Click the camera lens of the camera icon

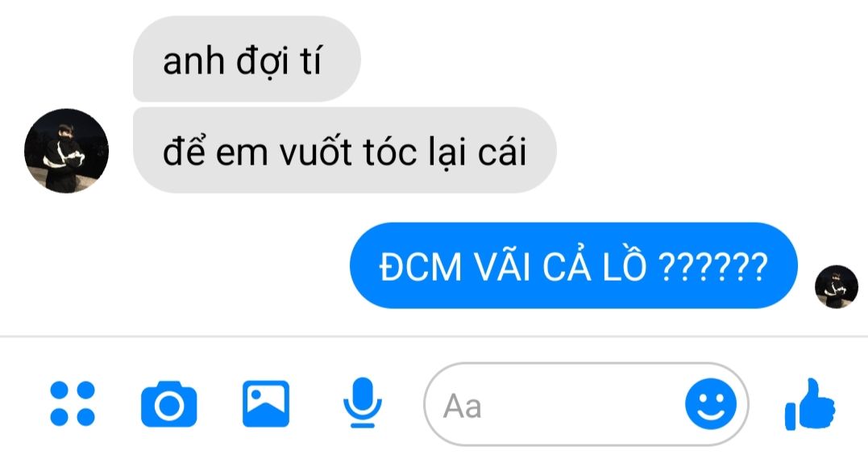pyautogui.click(x=168, y=407)
